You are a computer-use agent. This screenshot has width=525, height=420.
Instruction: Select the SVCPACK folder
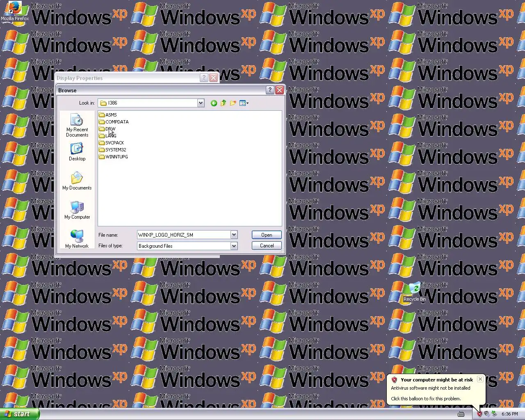point(111,143)
